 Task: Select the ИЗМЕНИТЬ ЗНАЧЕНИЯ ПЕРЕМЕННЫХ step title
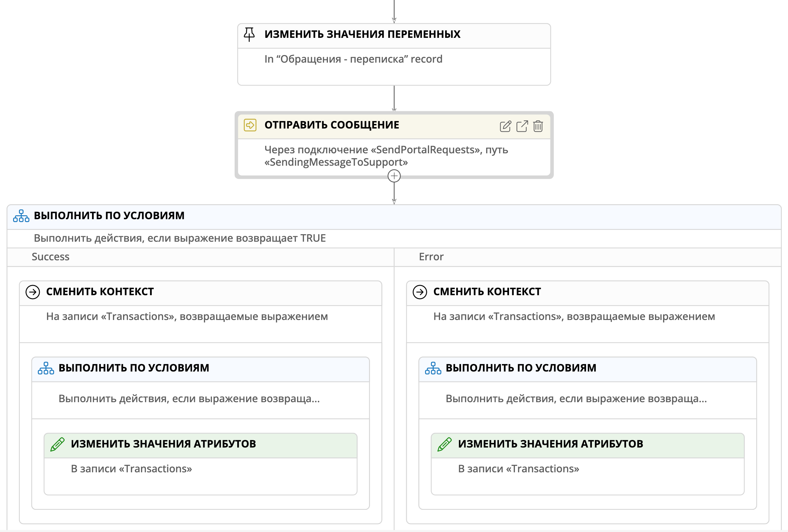[x=362, y=34]
